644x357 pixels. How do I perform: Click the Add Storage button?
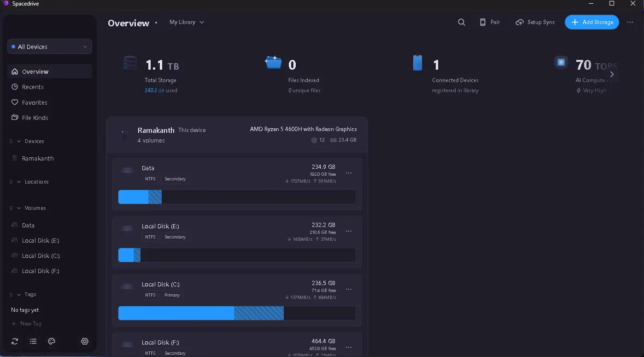[592, 22]
